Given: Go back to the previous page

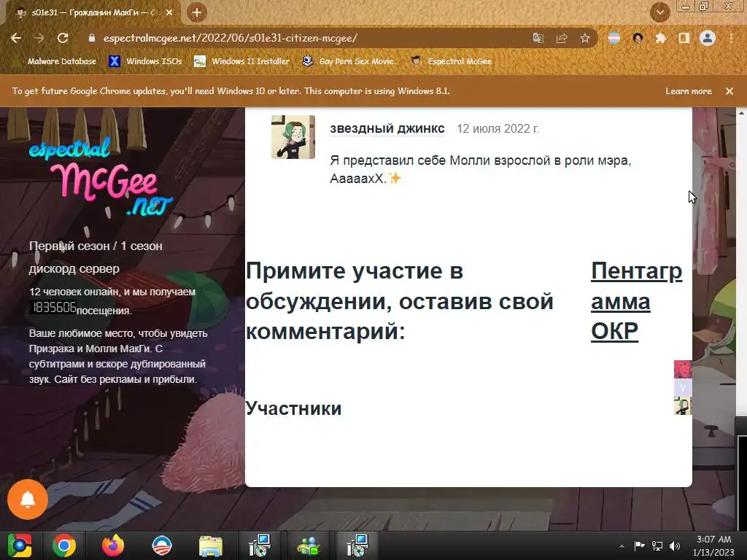Looking at the screenshot, I should [16, 38].
